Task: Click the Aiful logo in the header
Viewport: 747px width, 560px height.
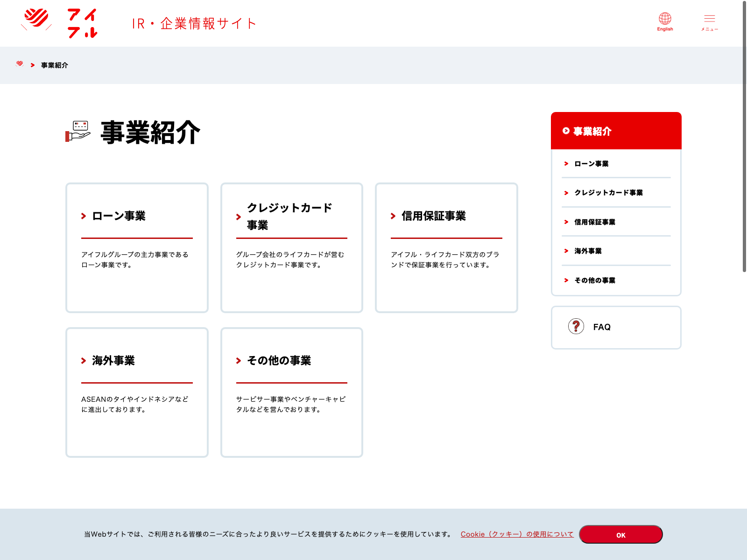Action: click(x=59, y=23)
